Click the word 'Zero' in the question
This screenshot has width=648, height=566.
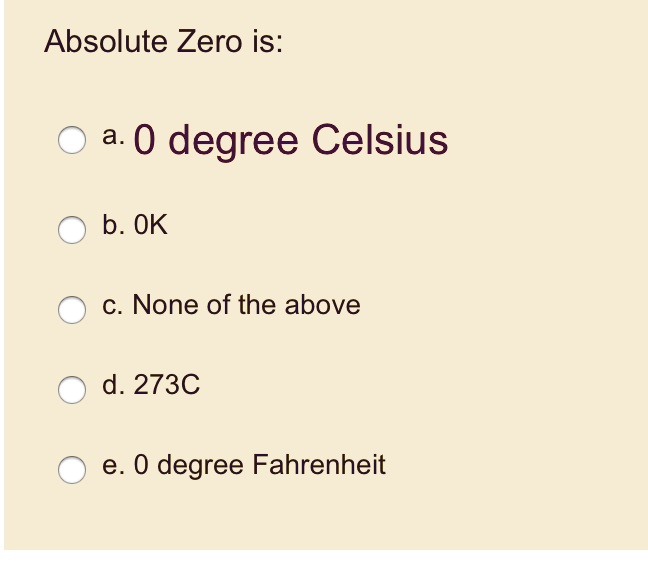209,42
